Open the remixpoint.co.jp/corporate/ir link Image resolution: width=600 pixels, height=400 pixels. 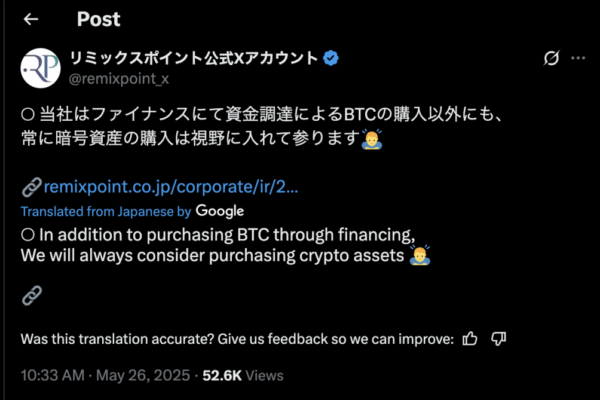click(x=171, y=187)
